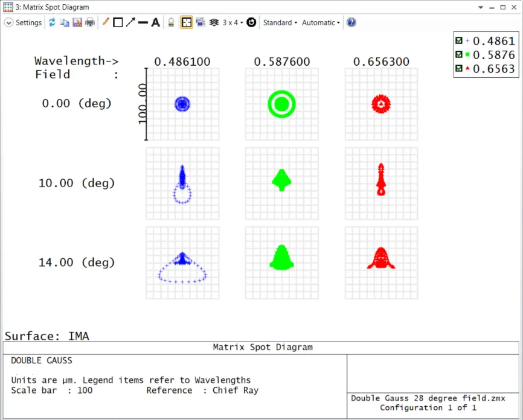Click the copy to clipboard icon
This screenshot has height=420, width=523.
point(64,22)
